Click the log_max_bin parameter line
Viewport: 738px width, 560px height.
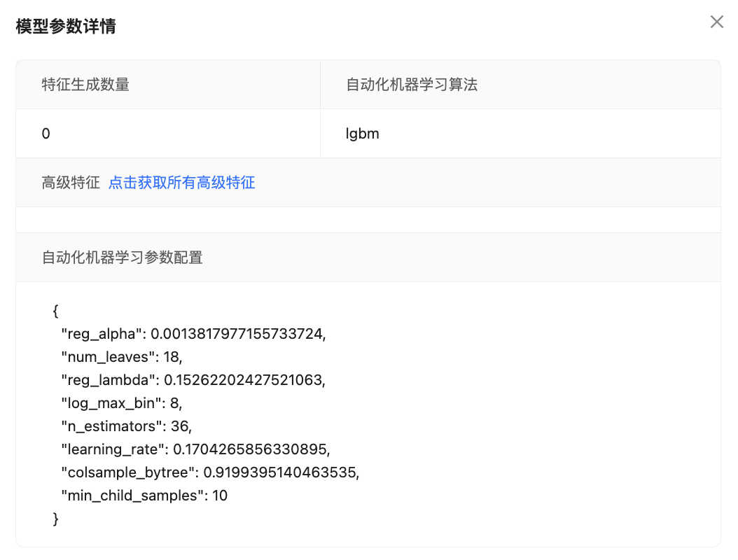pos(123,403)
